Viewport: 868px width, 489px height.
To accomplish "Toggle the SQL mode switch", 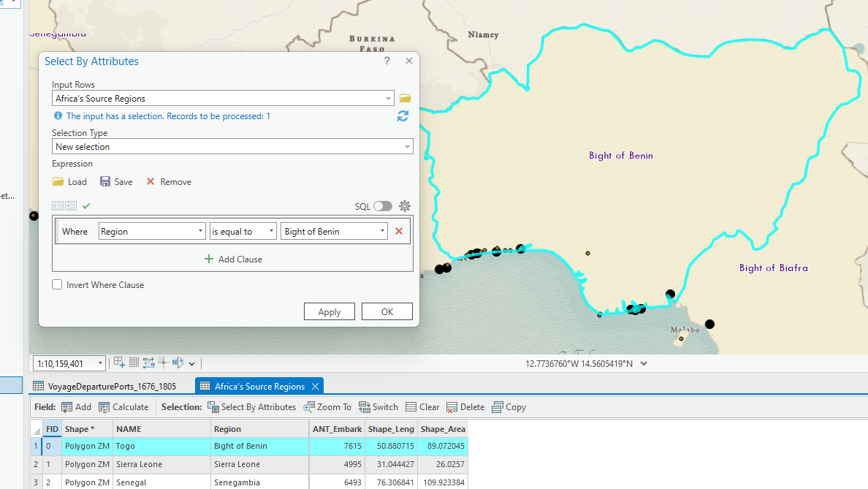I will (x=382, y=206).
